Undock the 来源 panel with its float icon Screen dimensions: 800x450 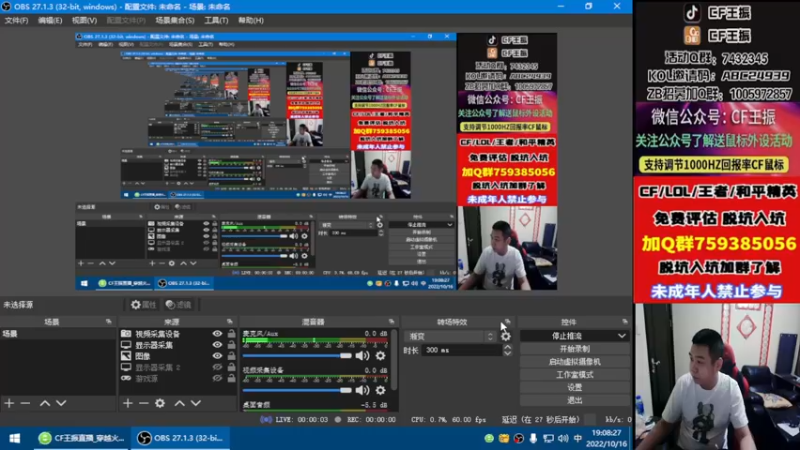tap(230, 322)
